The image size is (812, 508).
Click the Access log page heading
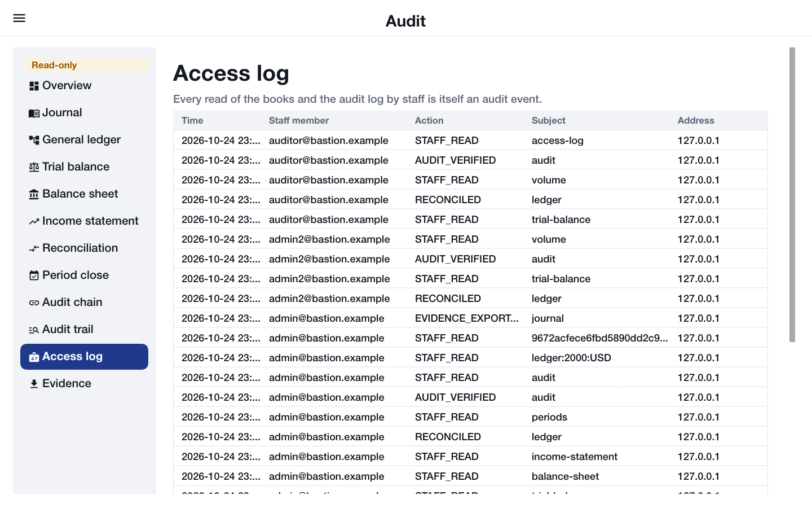point(231,73)
